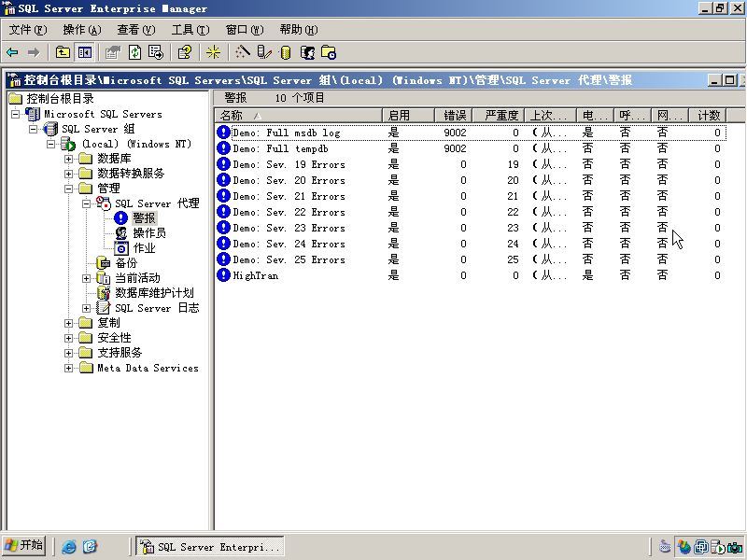Image resolution: width=747 pixels, height=560 pixels.
Task: Click the New Login icon with person
Action: coord(308,52)
